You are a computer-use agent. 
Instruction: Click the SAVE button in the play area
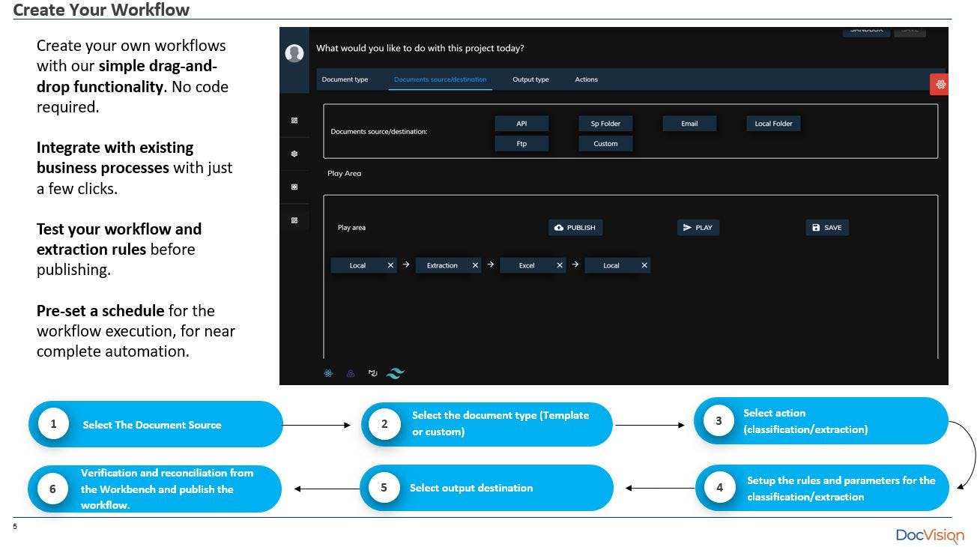point(827,227)
